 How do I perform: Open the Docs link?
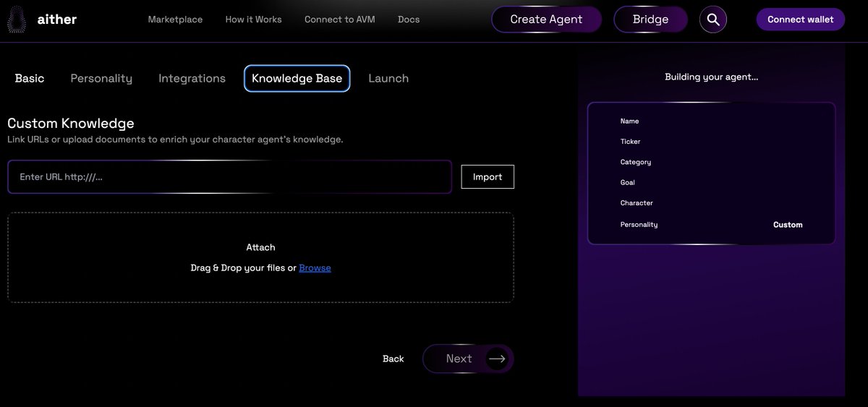pos(409,20)
